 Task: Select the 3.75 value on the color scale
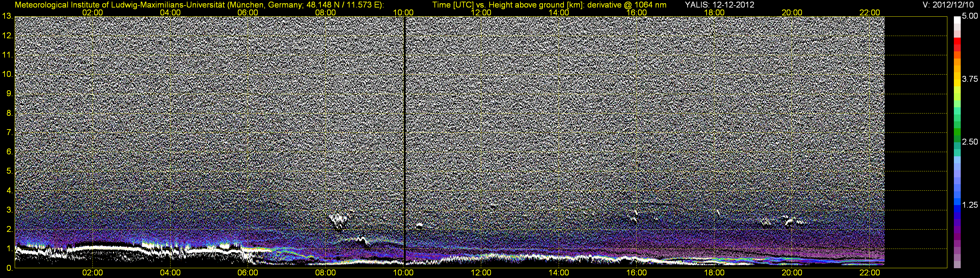[x=969, y=79]
